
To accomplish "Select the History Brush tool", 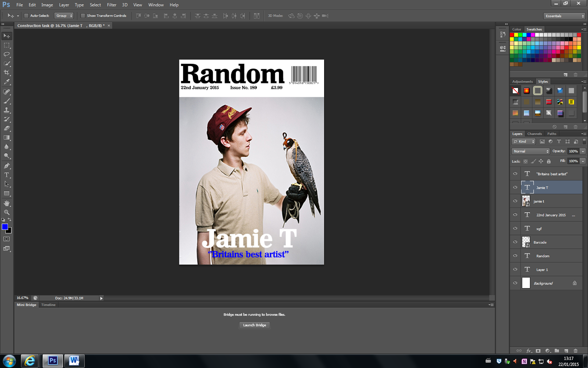I will pyautogui.click(x=7, y=120).
